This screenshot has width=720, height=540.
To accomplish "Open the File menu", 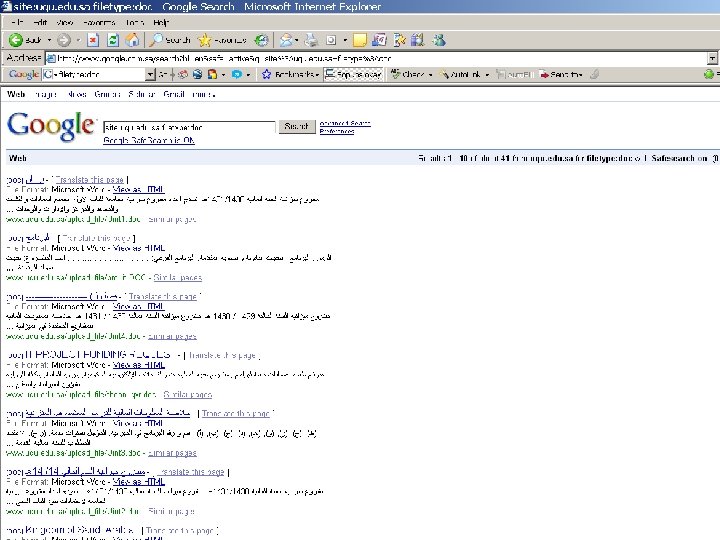I will (x=17, y=22).
